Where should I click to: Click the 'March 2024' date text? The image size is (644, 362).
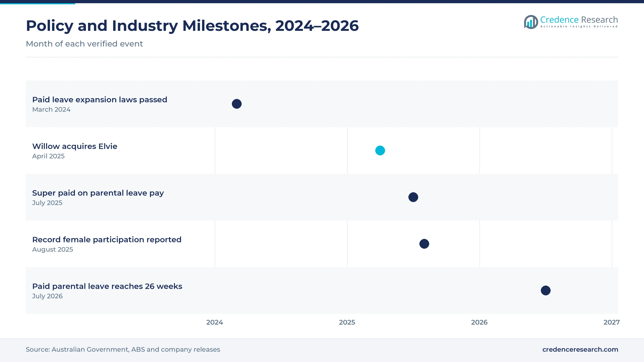point(51,109)
